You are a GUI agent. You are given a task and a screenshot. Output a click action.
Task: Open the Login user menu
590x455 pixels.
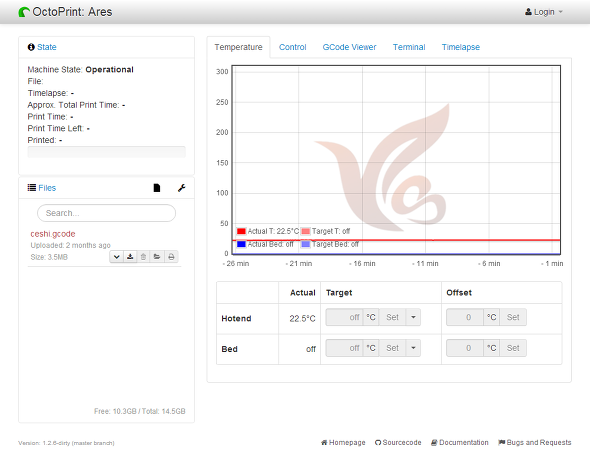pos(544,12)
